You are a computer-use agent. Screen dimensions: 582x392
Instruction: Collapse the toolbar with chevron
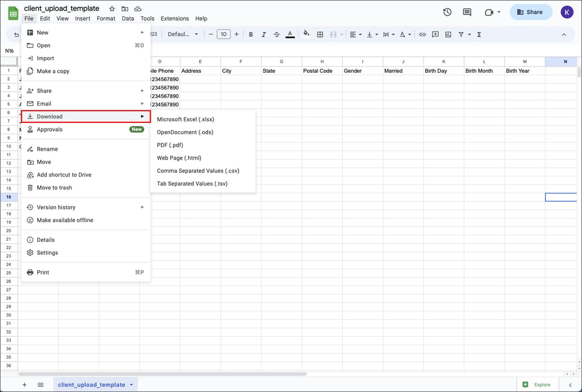point(564,34)
